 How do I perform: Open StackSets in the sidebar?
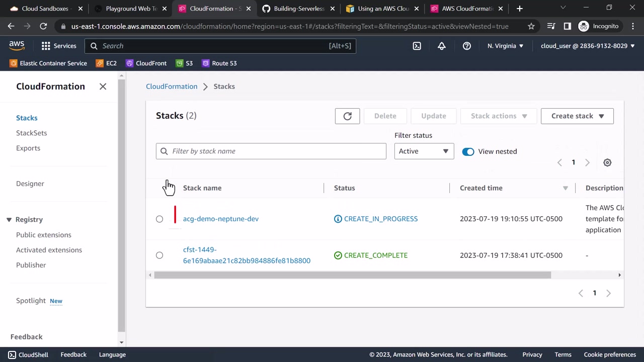[32, 133]
